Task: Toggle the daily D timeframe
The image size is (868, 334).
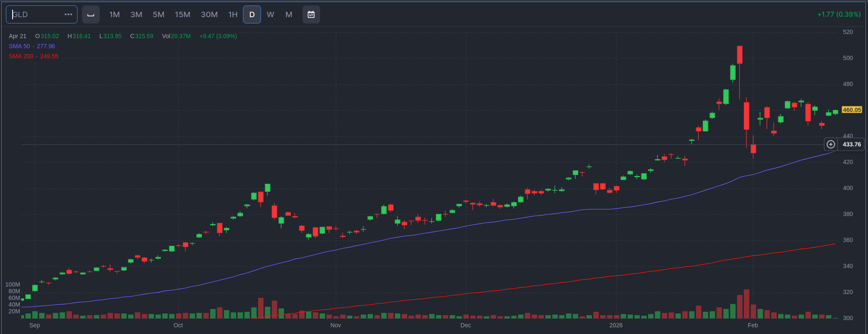Action: coord(252,15)
